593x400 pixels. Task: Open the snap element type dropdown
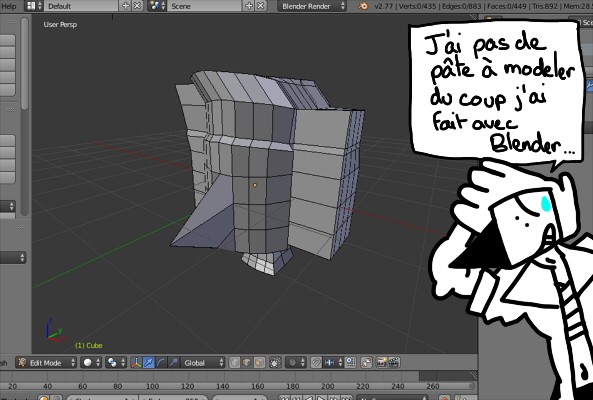(x=333, y=363)
